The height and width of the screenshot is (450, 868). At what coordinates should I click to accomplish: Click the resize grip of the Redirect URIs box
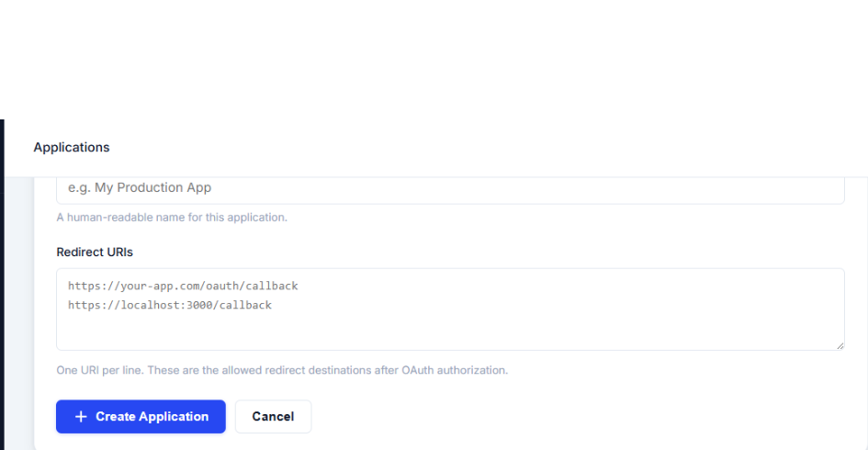click(x=840, y=345)
